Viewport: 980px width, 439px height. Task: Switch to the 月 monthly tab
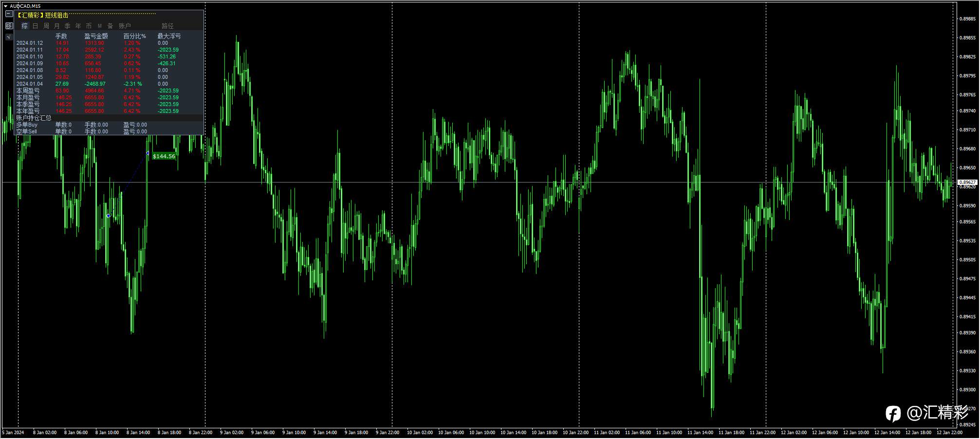tap(57, 26)
